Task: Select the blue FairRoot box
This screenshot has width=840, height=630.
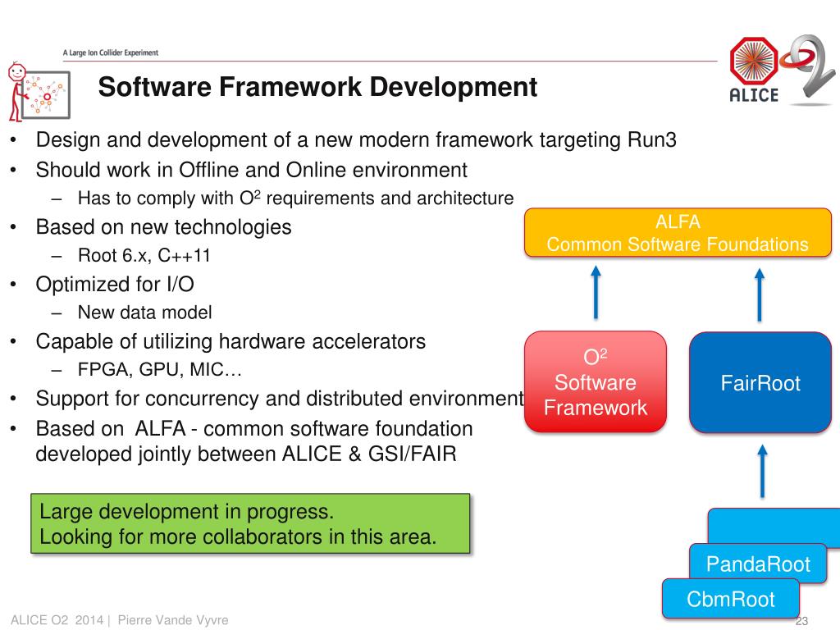Action: (760, 382)
